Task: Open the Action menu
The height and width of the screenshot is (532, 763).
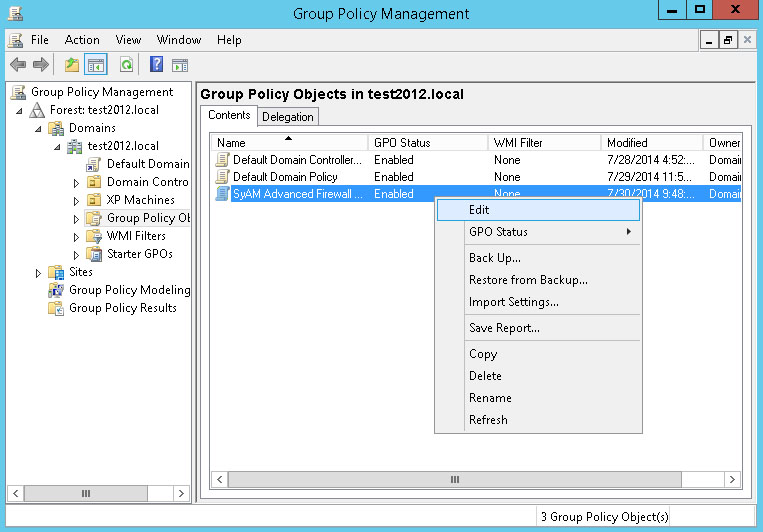Action: (x=82, y=40)
